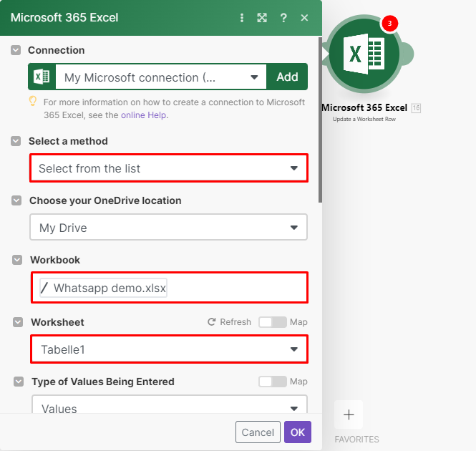Click the module order number 16 badge
This screenshot has height=451, width=476.
point(416,108)
